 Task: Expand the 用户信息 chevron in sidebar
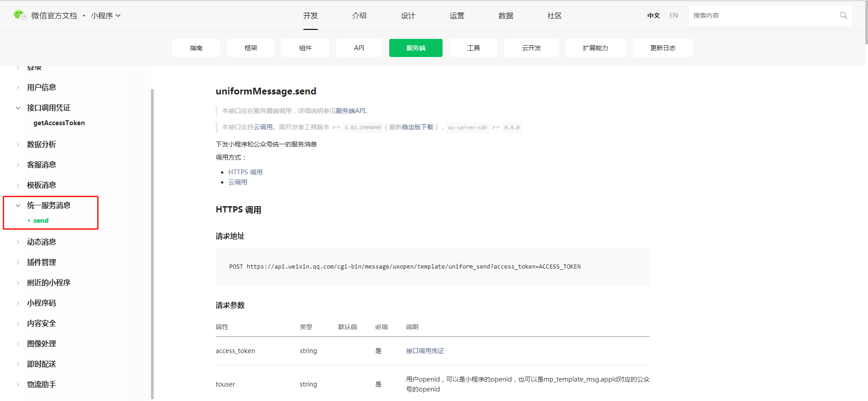[x=18, y=88]
